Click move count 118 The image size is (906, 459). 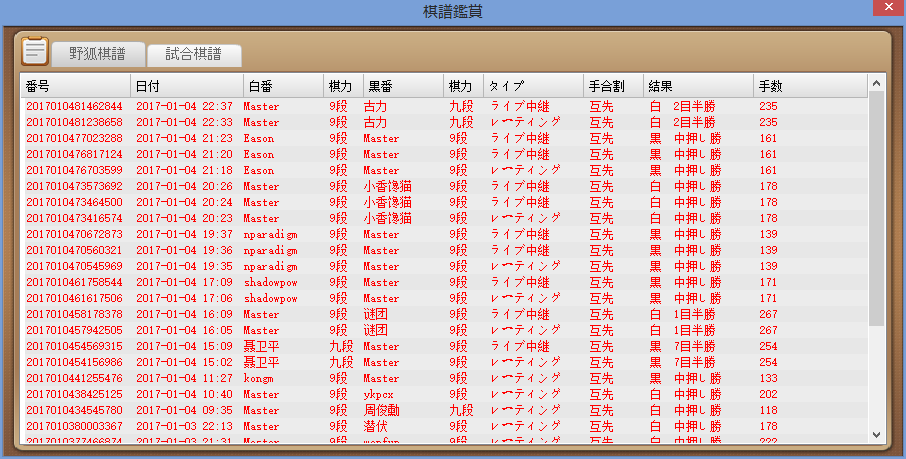(x=768, y=410)
